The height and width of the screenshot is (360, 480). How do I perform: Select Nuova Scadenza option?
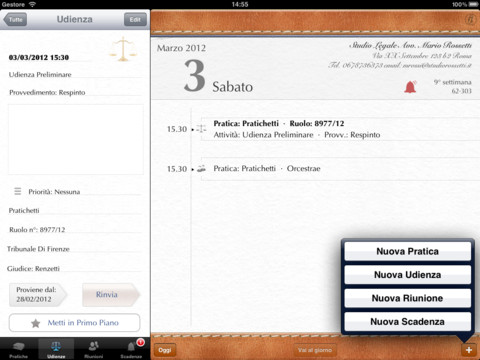click(x=407, y=321)
